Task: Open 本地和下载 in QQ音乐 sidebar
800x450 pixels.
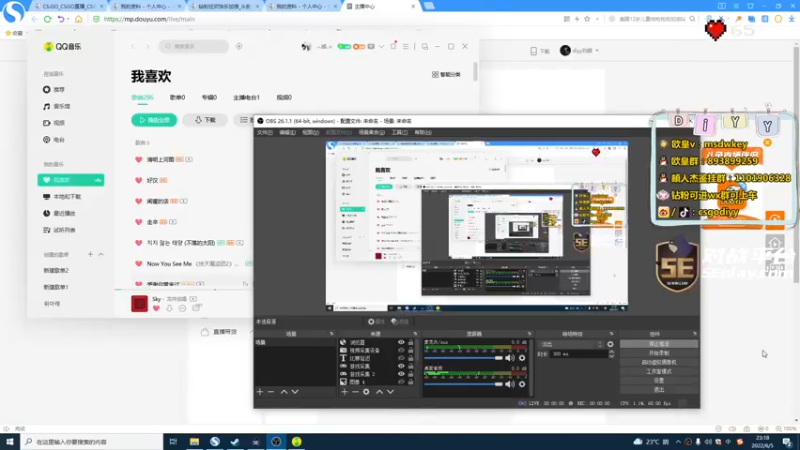Action: point(62,197)
